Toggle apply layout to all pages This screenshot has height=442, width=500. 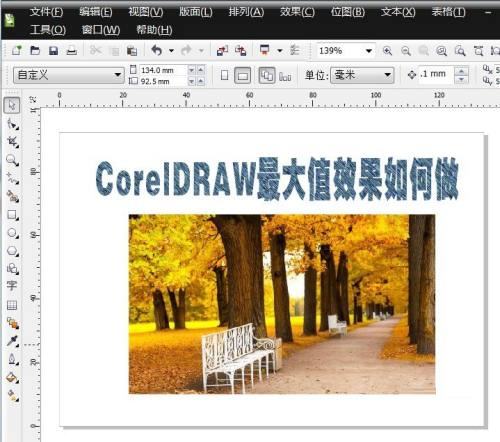267,75
